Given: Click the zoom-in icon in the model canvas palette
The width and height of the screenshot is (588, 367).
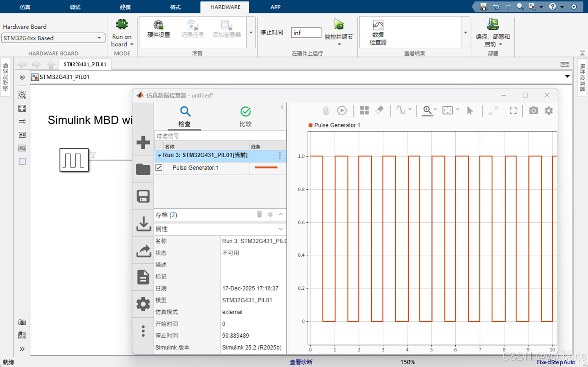Looking at the screenshot, I should (x=22, y=95).
